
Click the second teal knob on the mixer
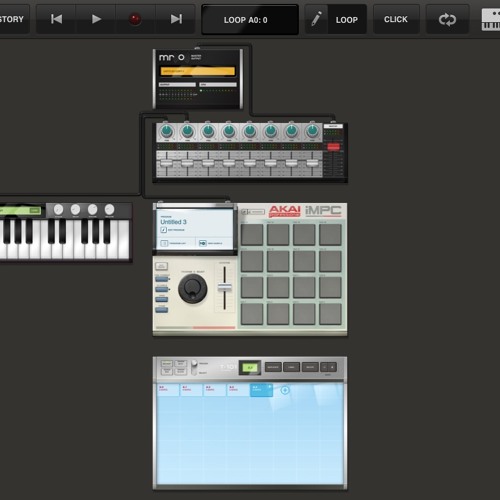click(187, 131)
